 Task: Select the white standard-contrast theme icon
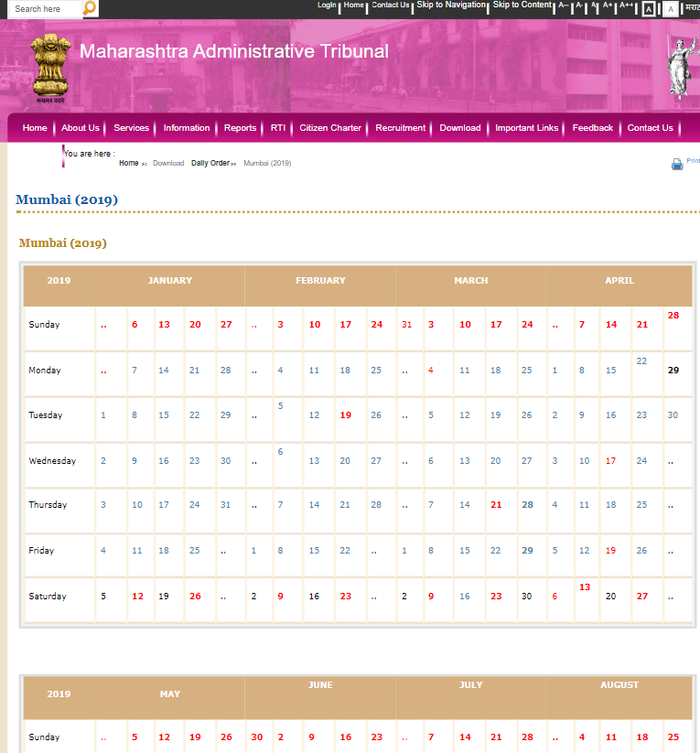670,9
